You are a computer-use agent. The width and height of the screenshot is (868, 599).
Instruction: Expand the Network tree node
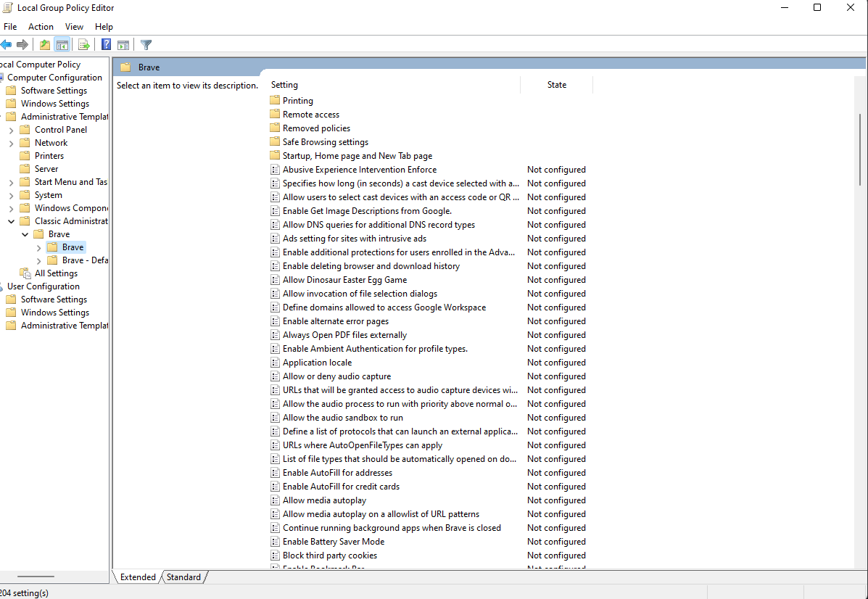pyautogui.click(x=11, y=143)
